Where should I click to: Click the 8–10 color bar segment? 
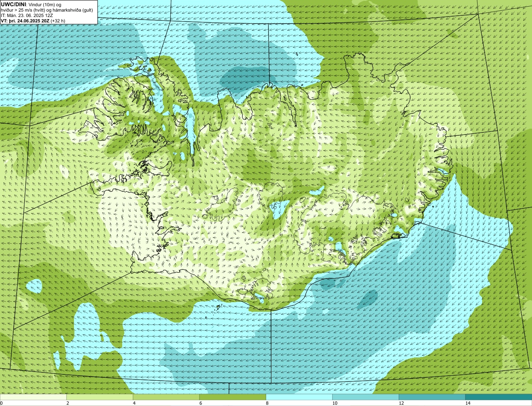click(x=299, y=397)
